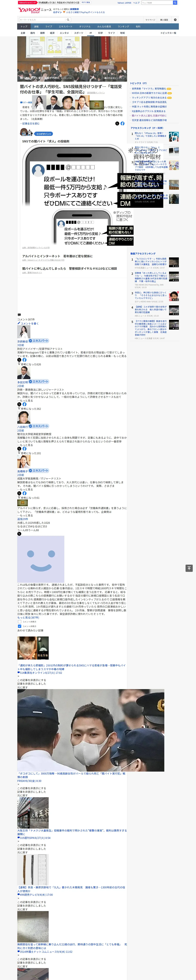
Task: Share the article on X from the summary
Action: [x=117, y=124]
